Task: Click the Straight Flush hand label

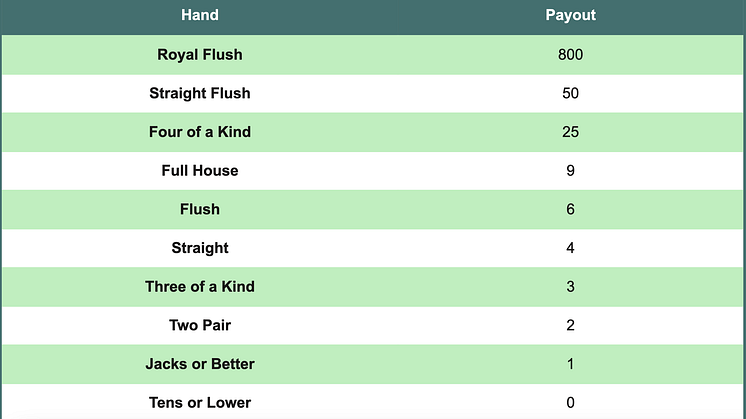Action: click(x=200, y=93)
